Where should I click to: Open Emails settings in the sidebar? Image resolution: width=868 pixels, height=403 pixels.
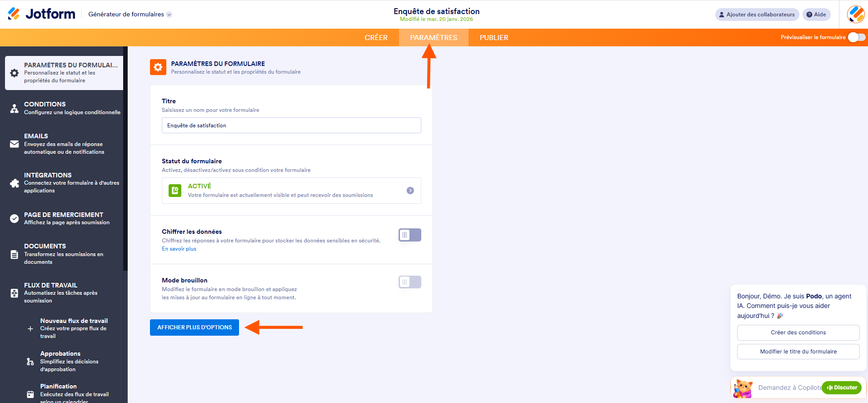coord(64,144)
